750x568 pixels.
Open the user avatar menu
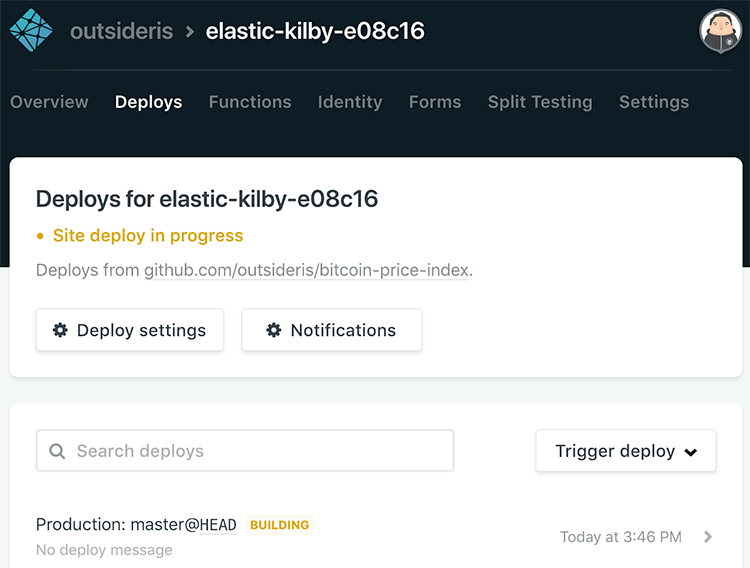[x=721, y=31]
